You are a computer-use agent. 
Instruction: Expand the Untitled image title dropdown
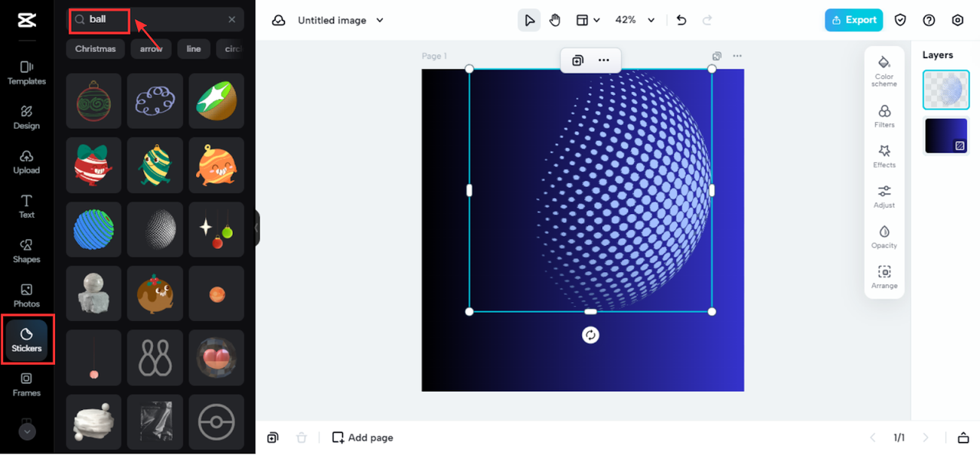[341, 20]
